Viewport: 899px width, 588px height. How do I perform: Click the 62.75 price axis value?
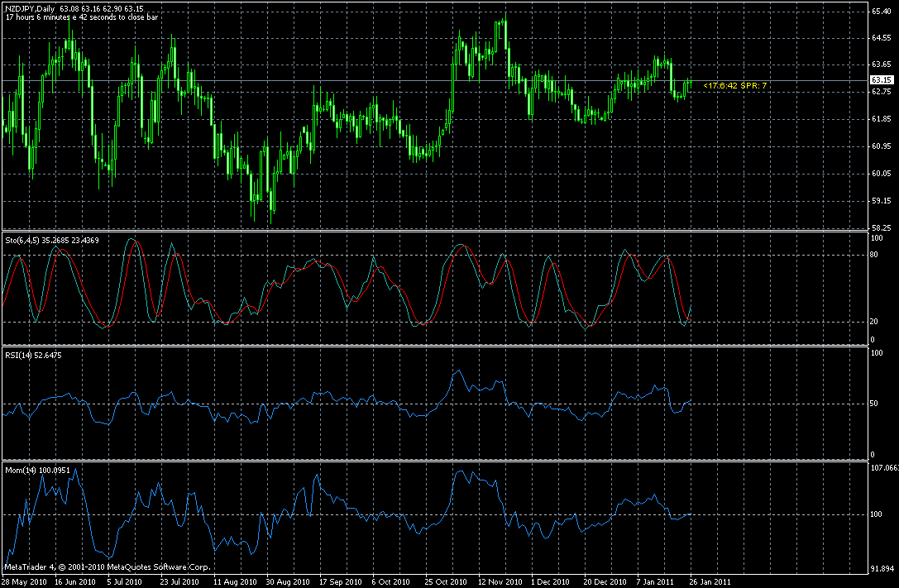click(x=882, y=92)
